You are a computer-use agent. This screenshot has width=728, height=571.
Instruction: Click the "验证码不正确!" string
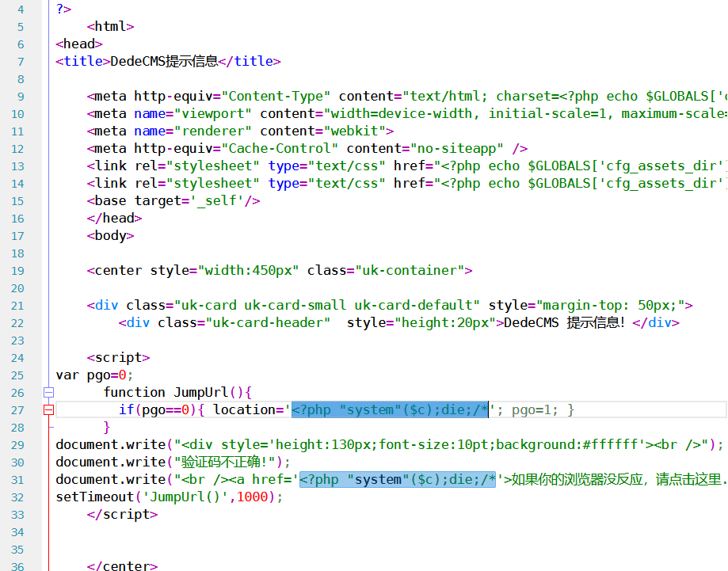tap(225, 462)
